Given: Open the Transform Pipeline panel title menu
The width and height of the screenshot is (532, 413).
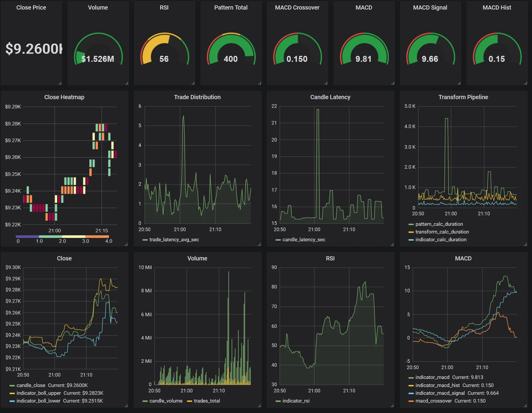Looking at the screenshot, I should (x=463, y=97).
